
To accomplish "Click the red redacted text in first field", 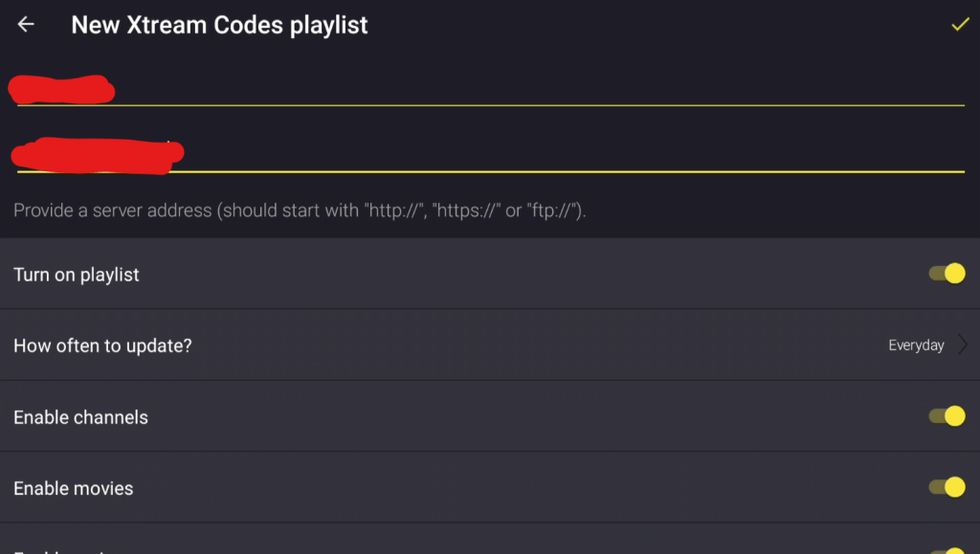I will click(x=61, y=90).
